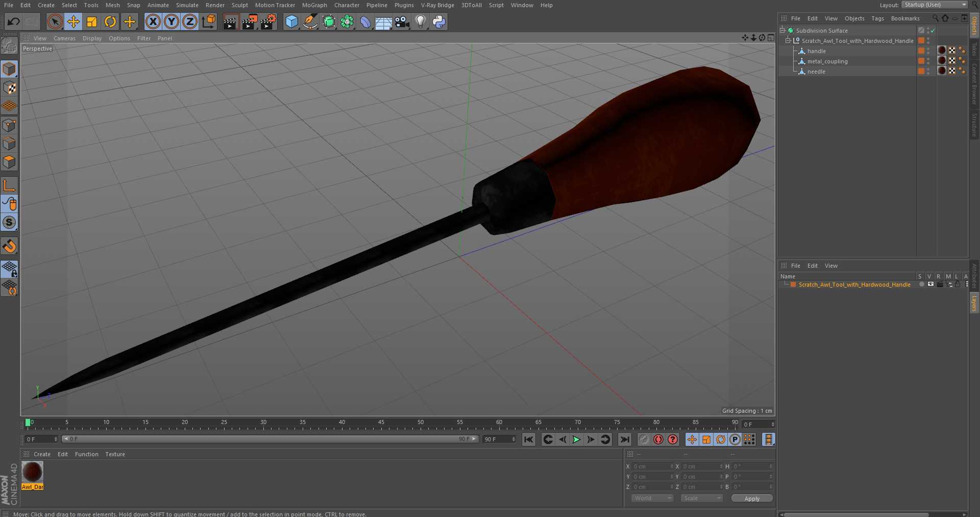Select Awl_Dar material thumbnail
This screenshot has height=517, width=980.
point(32,472)
